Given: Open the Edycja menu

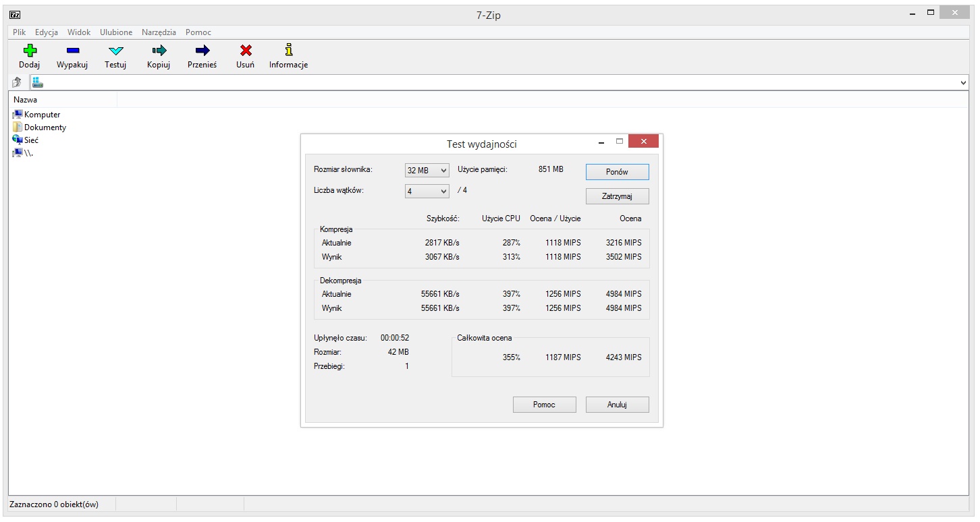Looking at the screenshot, I should [x=47, y=32].
